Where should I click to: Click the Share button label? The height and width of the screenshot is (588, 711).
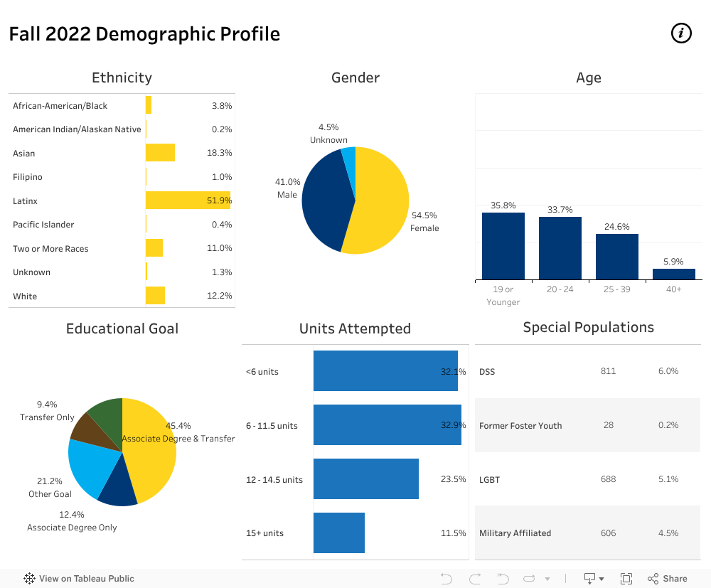pyautogui.click(x=674, y=578)
